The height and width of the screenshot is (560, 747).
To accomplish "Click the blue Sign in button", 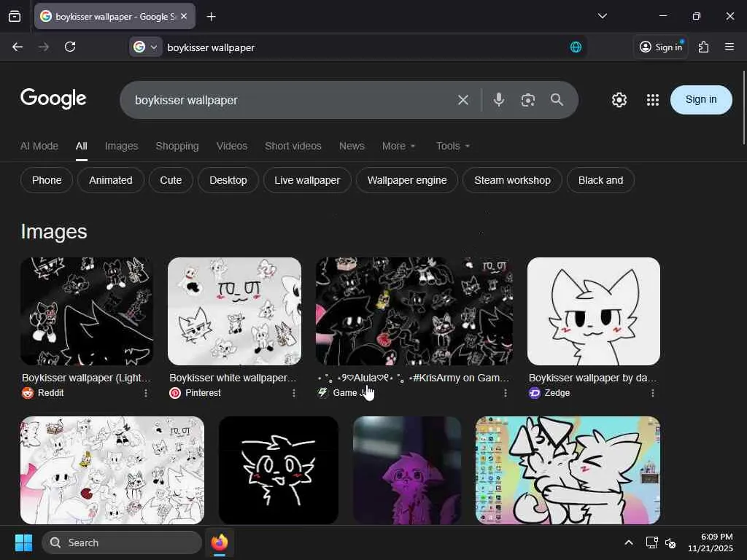I will tap(701, 99).
